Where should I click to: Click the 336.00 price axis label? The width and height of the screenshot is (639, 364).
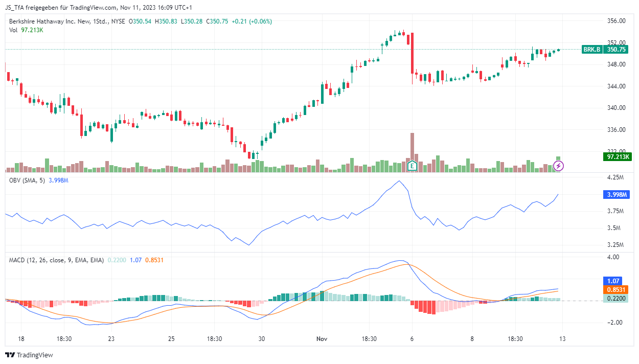[616, 129]
